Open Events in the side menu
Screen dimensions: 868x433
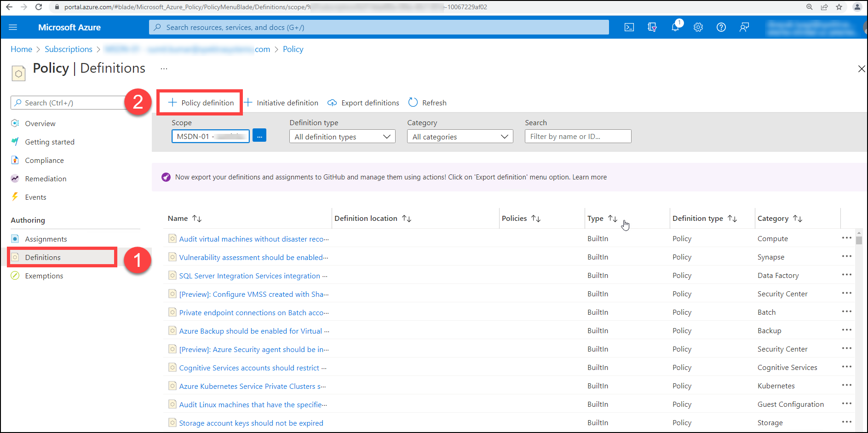[35, 197]
